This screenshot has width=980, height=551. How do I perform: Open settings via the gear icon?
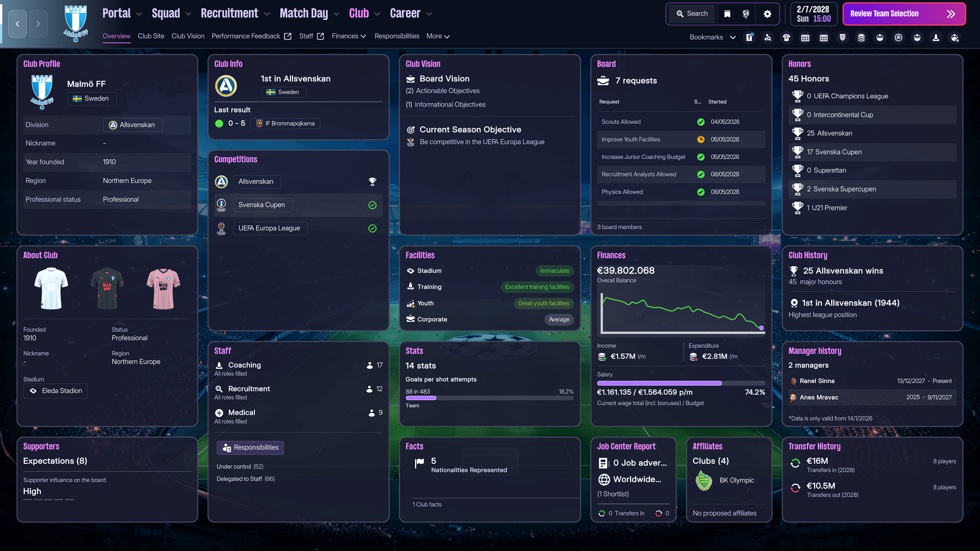pyautogui.click(x=767, y=14)
